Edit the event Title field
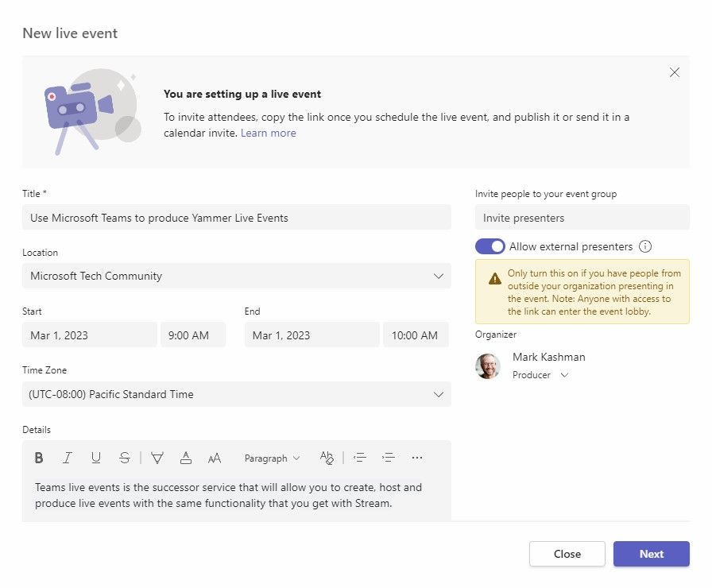The height and width of the screenshot is (588, 712). pyautogui.click(x=237, y=218)
